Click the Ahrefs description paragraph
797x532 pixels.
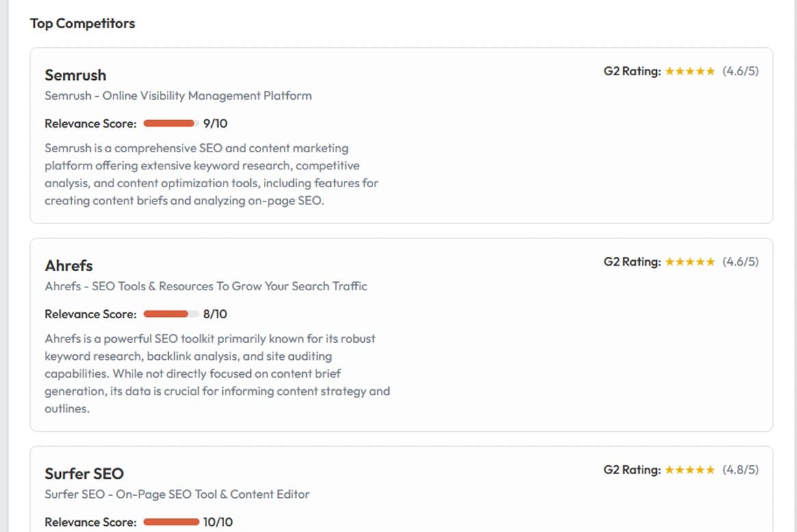tap(217, 374)
